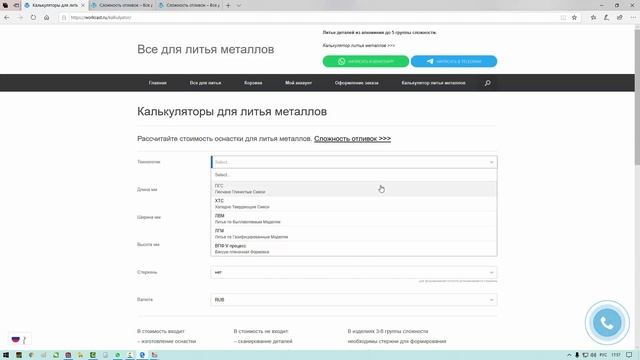
Task: Click the Все для литья металлов site title
Action: tap(205, 49)
